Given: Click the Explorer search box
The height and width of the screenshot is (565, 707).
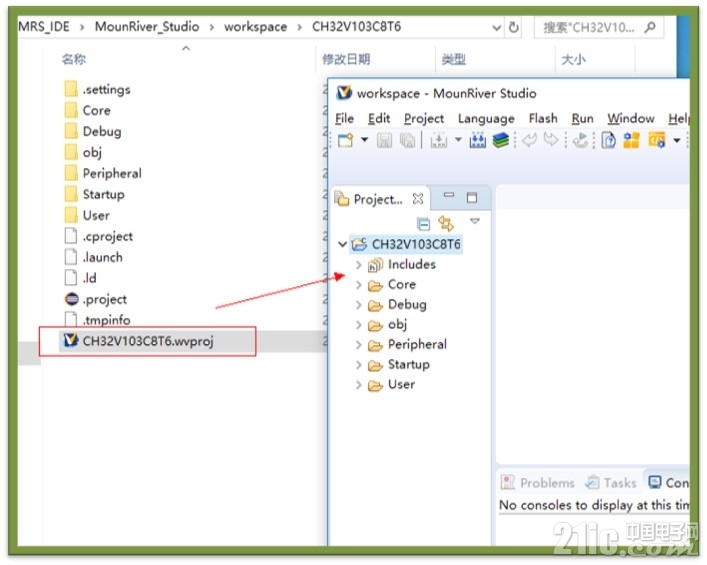Looking at the screenshot, I should click(598, 28).
